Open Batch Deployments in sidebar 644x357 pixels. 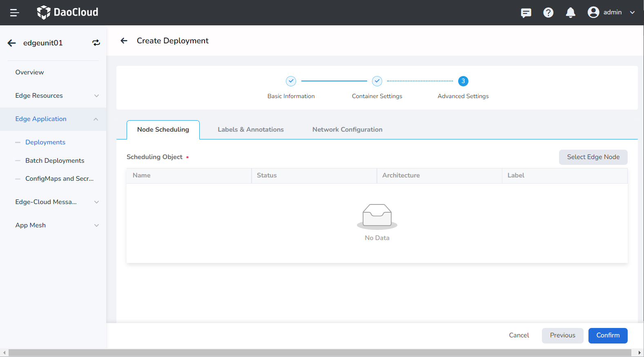(55, 161)
